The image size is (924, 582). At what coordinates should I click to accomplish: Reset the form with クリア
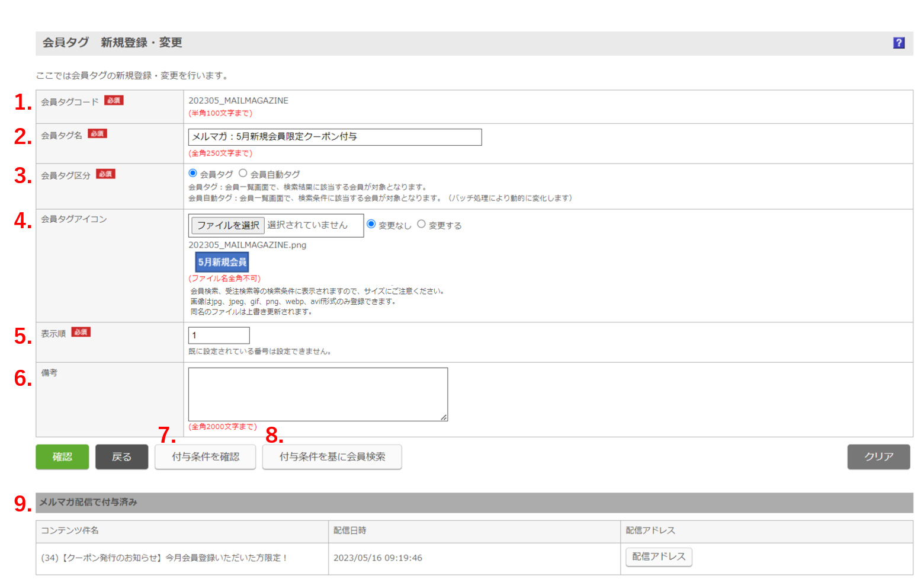(x=878, y=457)
